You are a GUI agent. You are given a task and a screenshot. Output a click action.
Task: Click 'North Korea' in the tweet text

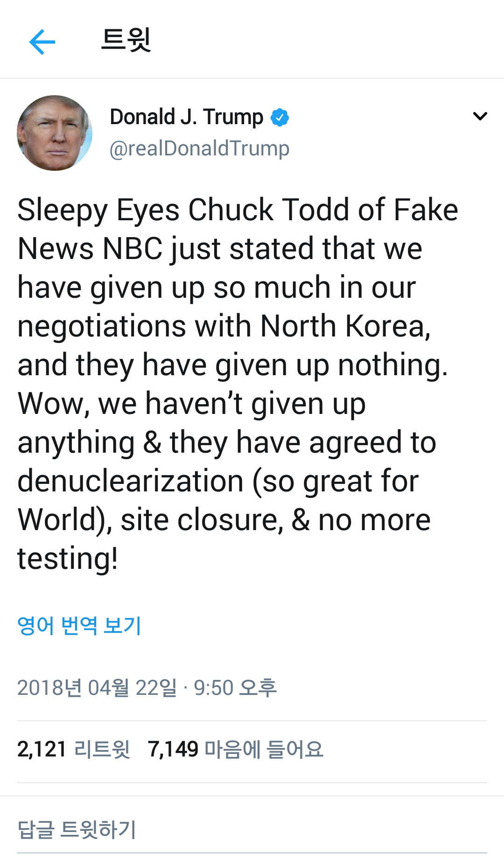click(345, 326)
